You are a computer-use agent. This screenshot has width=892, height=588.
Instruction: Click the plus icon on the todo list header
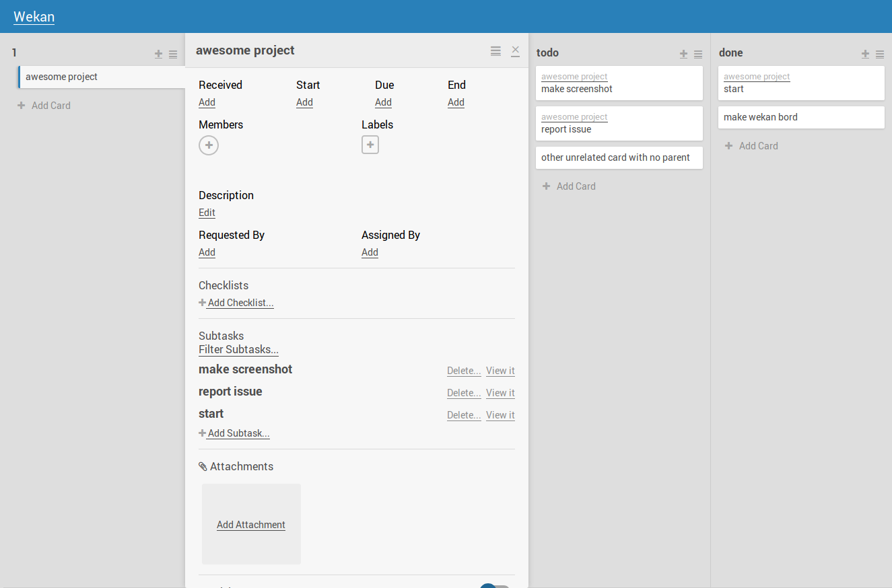tap(683, 54)
